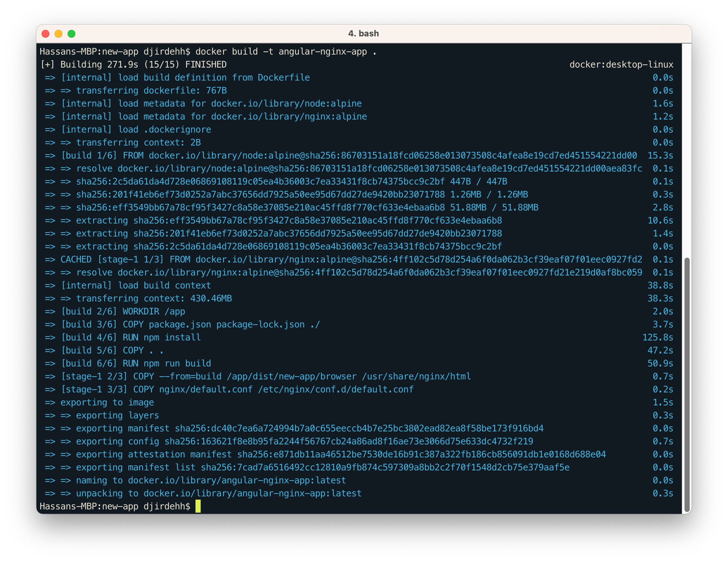Viewport: 728px width, 562px height.
Task: Click the yellow minimize button
Action: 59,33
